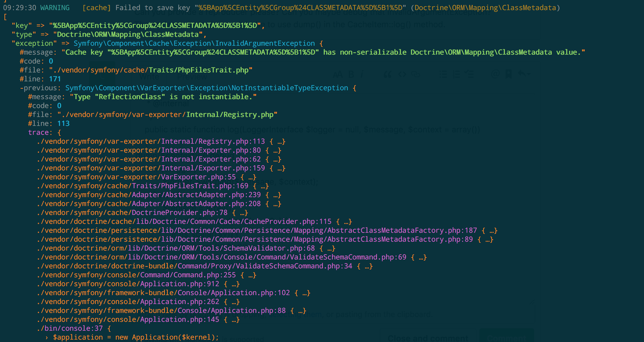
Task: Click the header text size (AA) icon
Action: 338,74
